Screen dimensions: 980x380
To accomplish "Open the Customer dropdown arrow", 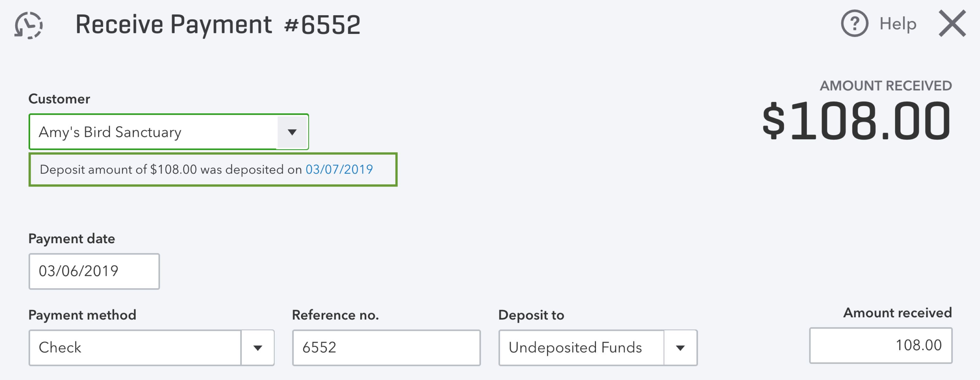I will (292, 132).
